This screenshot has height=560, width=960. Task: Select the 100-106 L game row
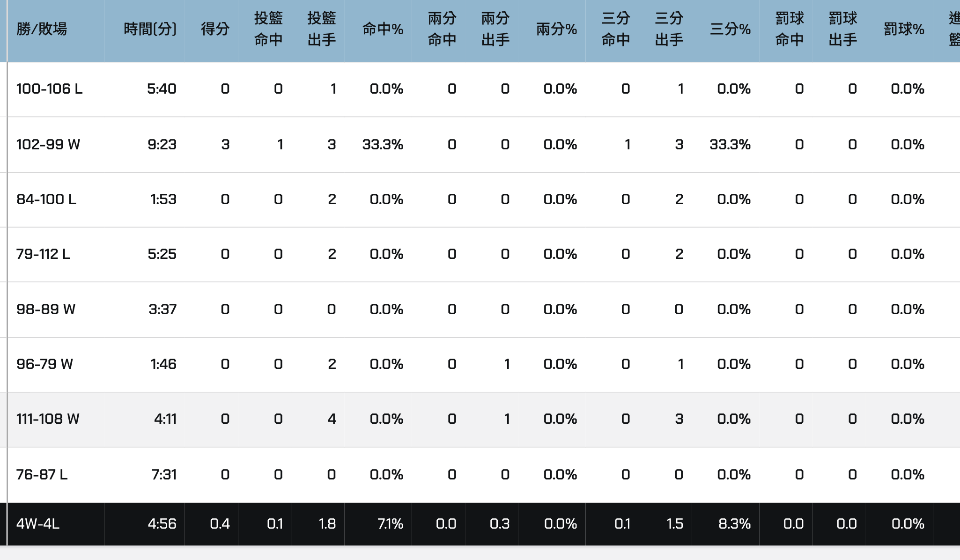click(x=50, y=89)
